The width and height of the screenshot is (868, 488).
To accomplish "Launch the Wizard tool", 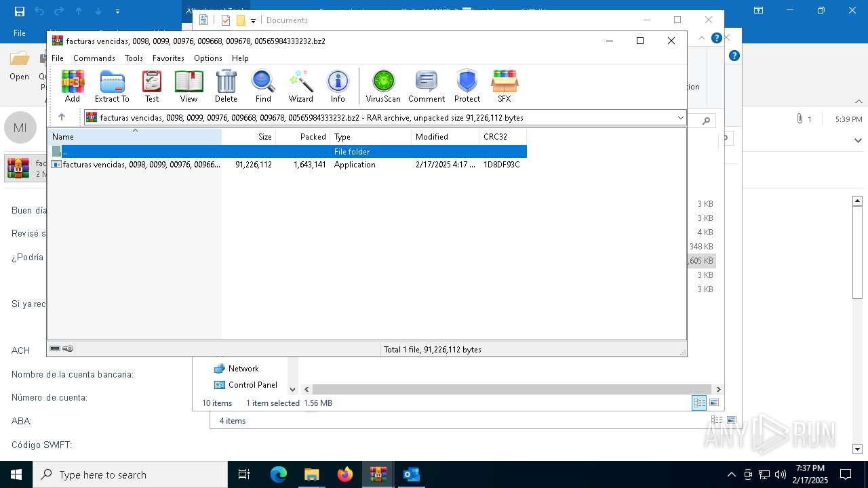I will click(300, 86).
